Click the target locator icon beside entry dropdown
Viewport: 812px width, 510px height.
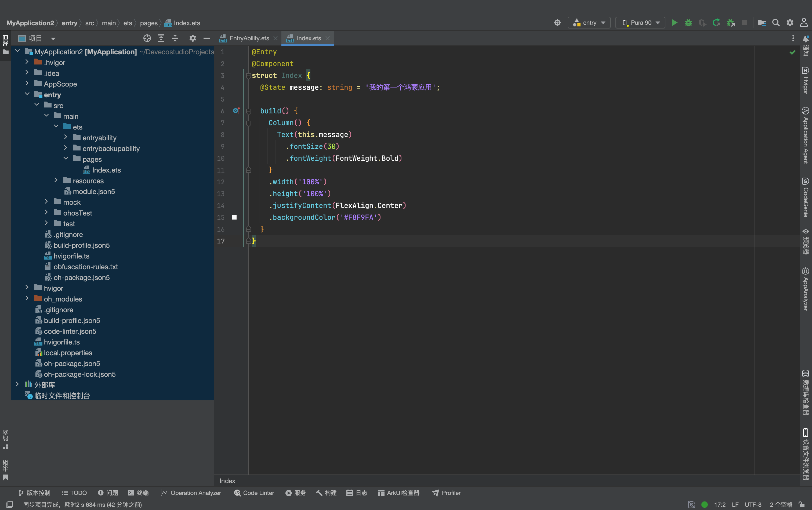pyautogui.click(x=557, y=23)
